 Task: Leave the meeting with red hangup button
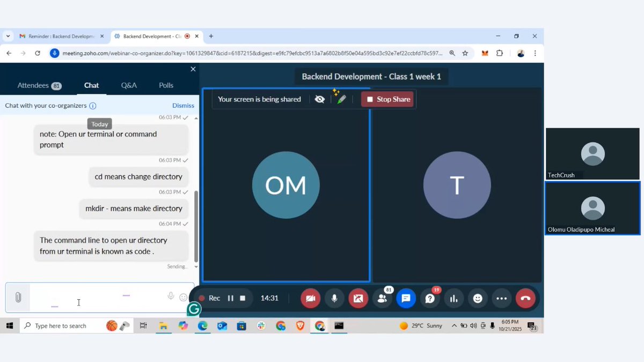point(525,299)
